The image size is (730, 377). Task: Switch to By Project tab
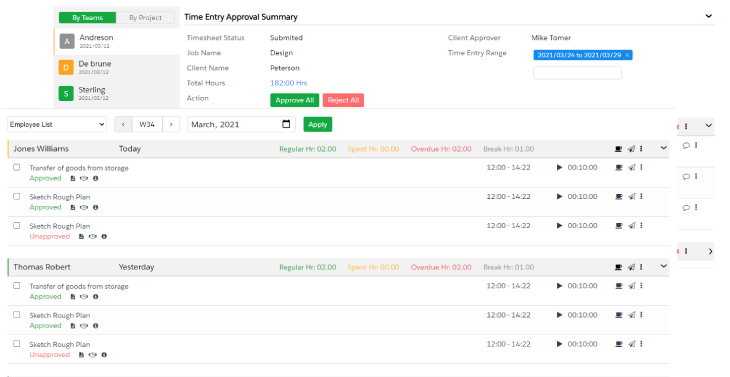click(145, 18)
